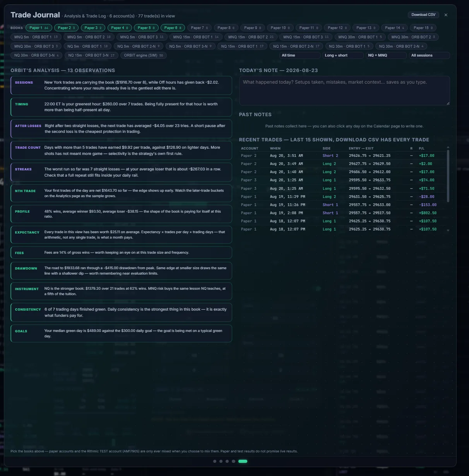
Task: Open the CONSISTENCY observation card
Action: point(121,312)
